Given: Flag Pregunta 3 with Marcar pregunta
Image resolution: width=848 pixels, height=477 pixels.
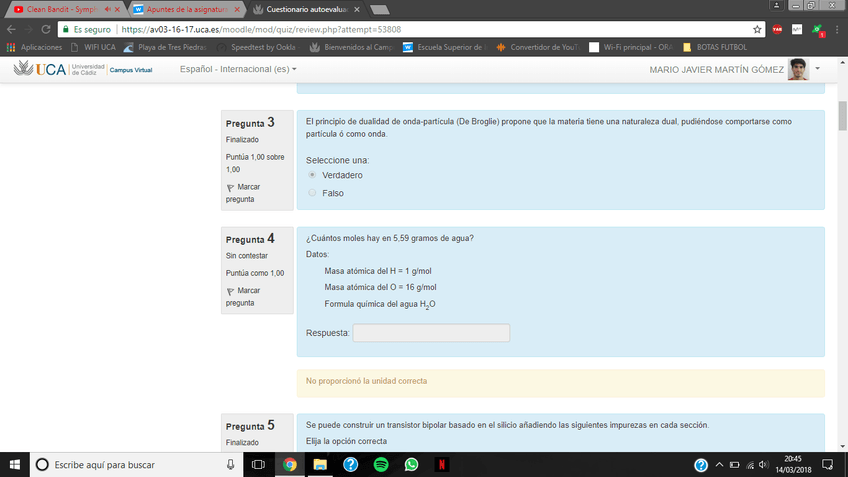Looking at the screenshot, I should click(243, 193).
